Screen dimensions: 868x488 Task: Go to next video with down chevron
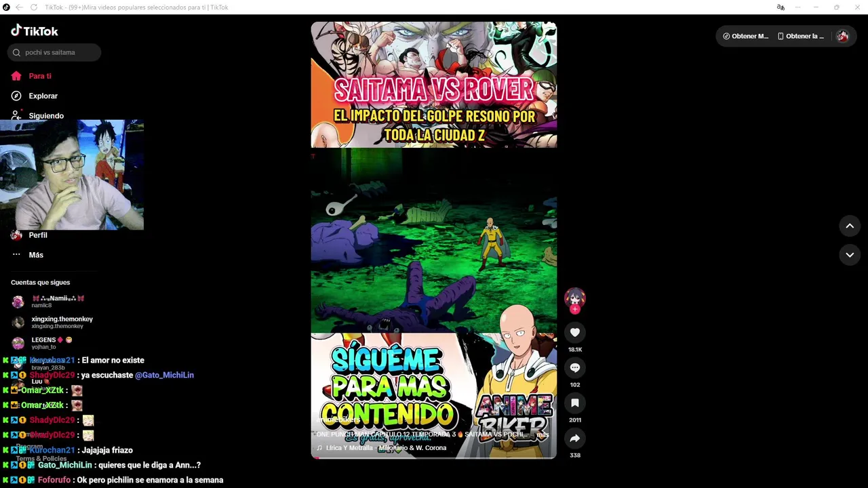pyautogui.click(x=850, y=255)
